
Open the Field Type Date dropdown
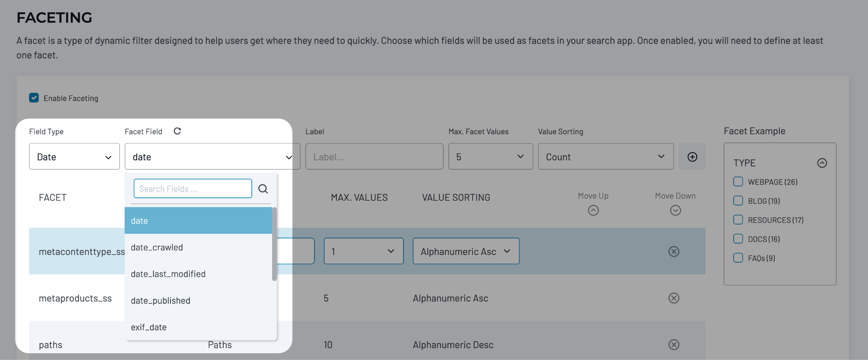tap(74, 157)
